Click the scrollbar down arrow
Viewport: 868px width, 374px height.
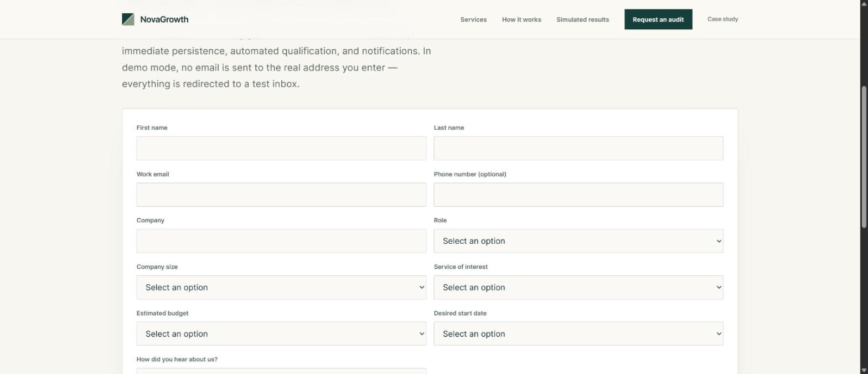pos(864,370)
